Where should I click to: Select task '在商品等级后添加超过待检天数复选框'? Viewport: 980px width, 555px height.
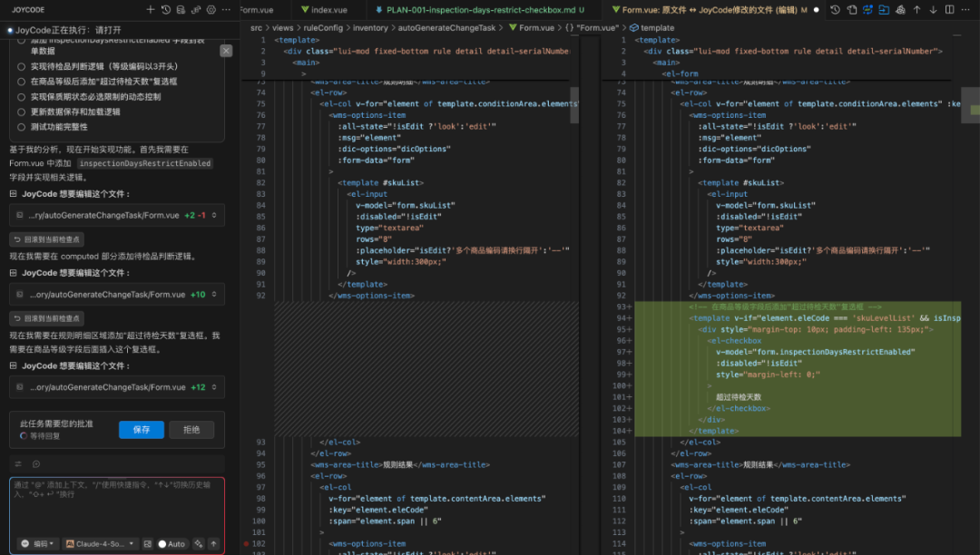coord(21,81)
